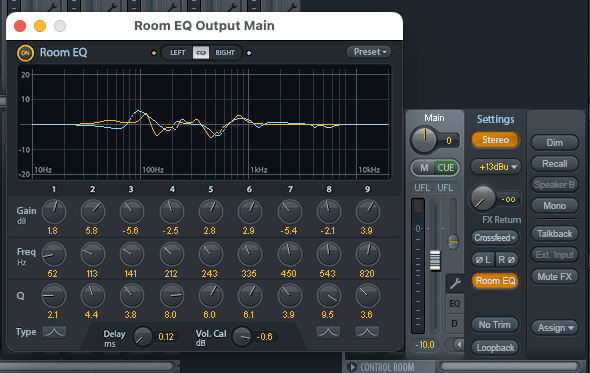Click the Talkback button
The width and height of the screenshot is (590, 373).
click(x=555, y=234)
